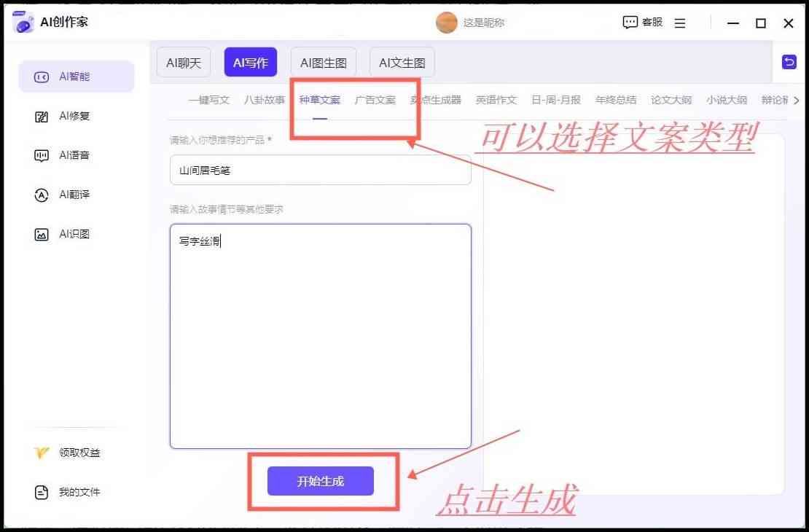Viewport: 809px width, 532px height.
Task: Switch to the AI写作 tab
Action: pos(251,63)
